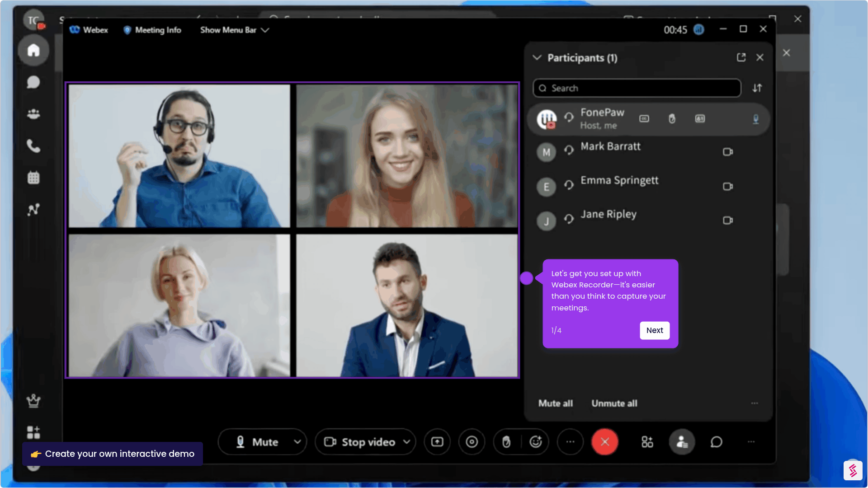Expand the Mute audio options arrow
The image size is (868, 488).
coord(297,442)
